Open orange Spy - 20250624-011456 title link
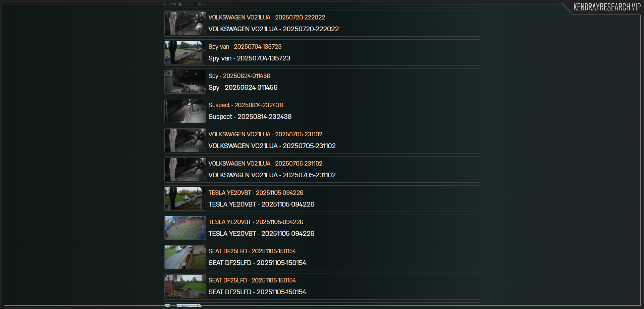Image resolution: width=644 pixels, height=309 pixels. pos(239,76)
